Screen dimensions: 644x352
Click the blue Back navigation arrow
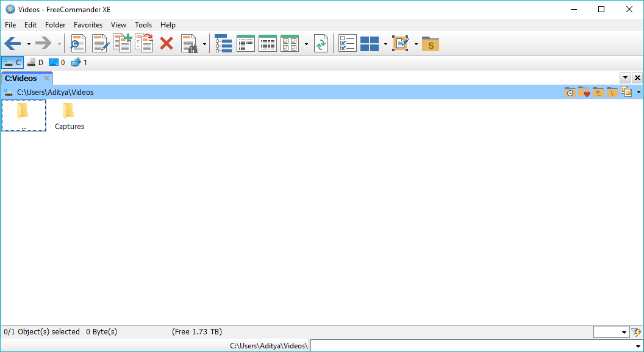13,44
